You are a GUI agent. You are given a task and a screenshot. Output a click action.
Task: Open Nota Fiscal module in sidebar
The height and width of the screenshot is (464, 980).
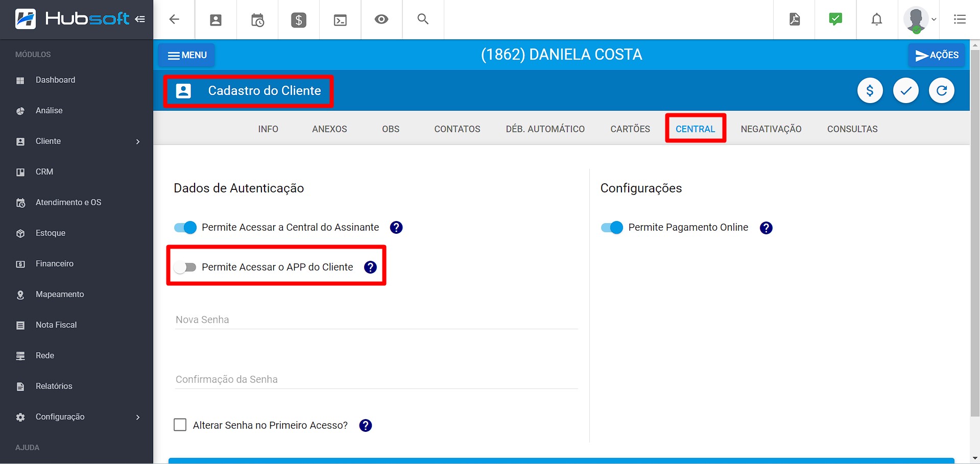77,325
